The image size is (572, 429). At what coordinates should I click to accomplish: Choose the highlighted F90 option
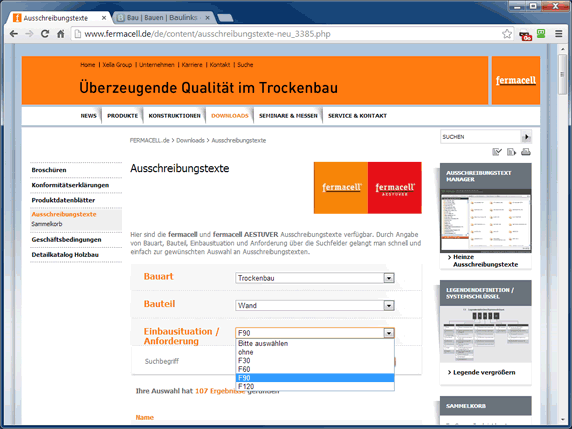tap(315, 378)
